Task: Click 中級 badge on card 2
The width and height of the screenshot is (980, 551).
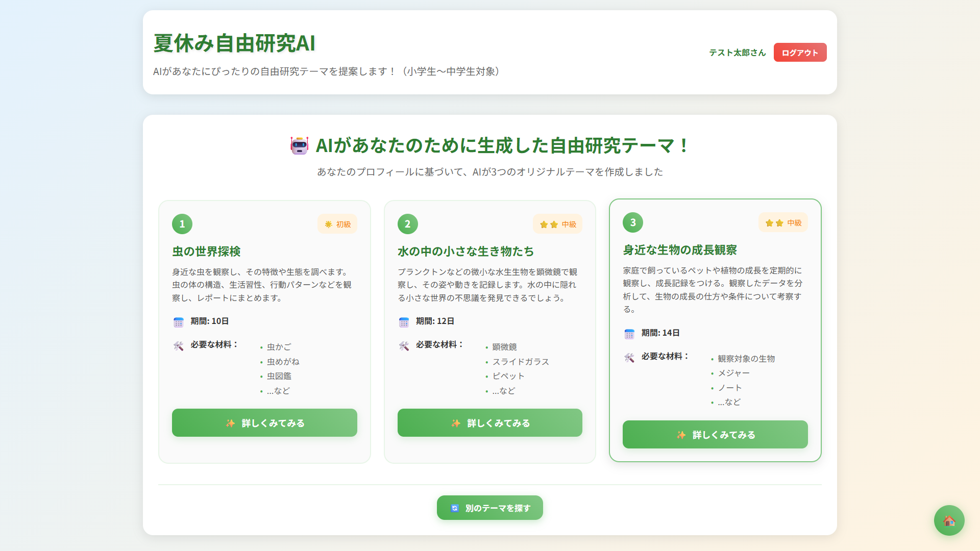Action: [x=558, y=224]
